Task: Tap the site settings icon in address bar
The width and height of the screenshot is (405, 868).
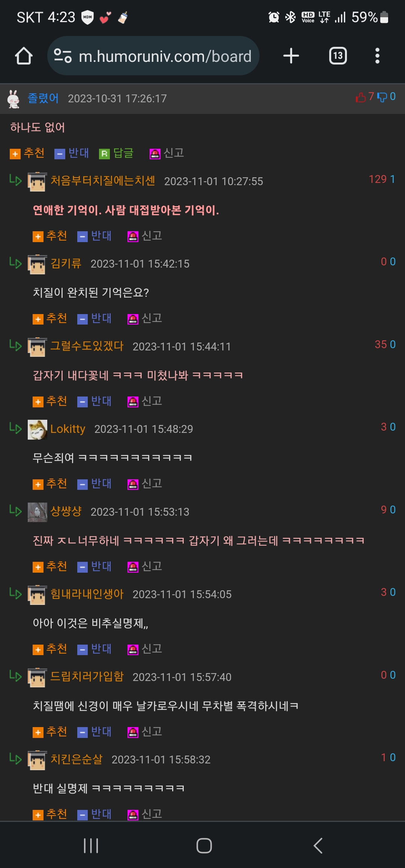Action: pyautogui.click(x=63, y=56)
